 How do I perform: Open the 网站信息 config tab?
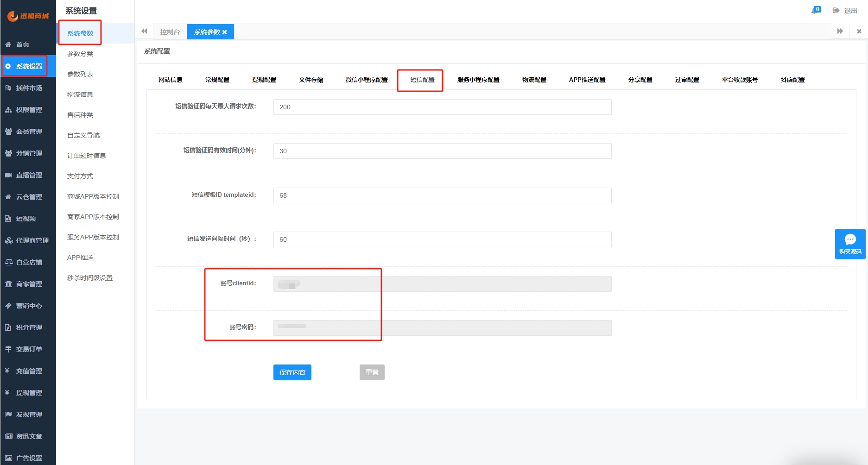171,80
